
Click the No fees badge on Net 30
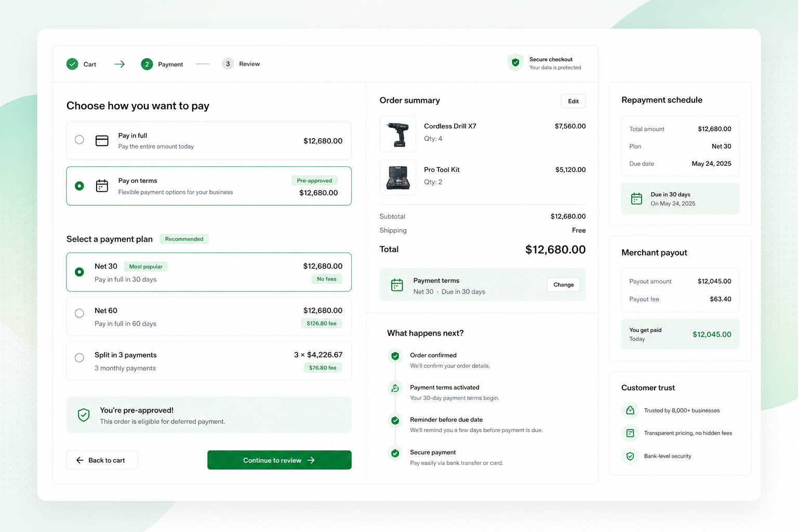coord(327,279)
